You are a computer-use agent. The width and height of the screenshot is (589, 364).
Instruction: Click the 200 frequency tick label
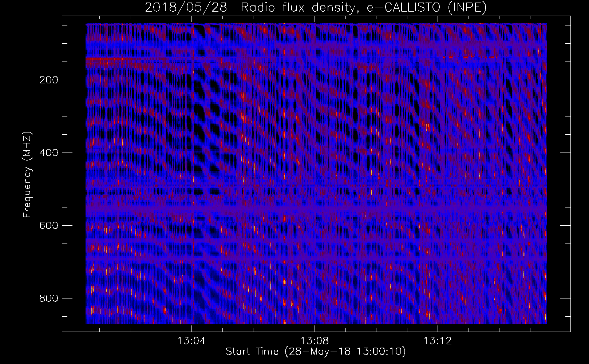(48, 80)
